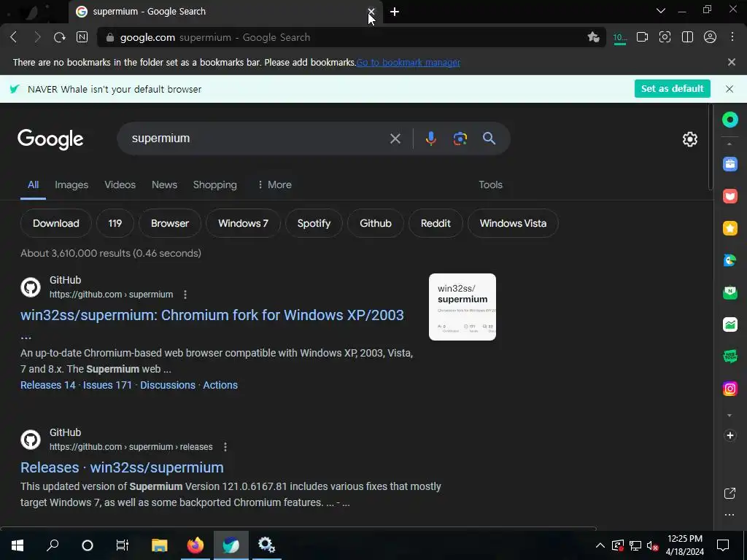Open the Discussions sublink
Viewport: 747px width, 560px height.
pos(168,385)
